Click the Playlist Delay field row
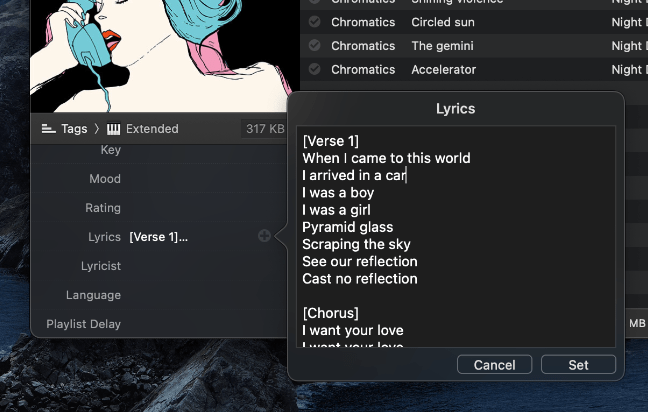The image size is (648, 412). (159, 324)
